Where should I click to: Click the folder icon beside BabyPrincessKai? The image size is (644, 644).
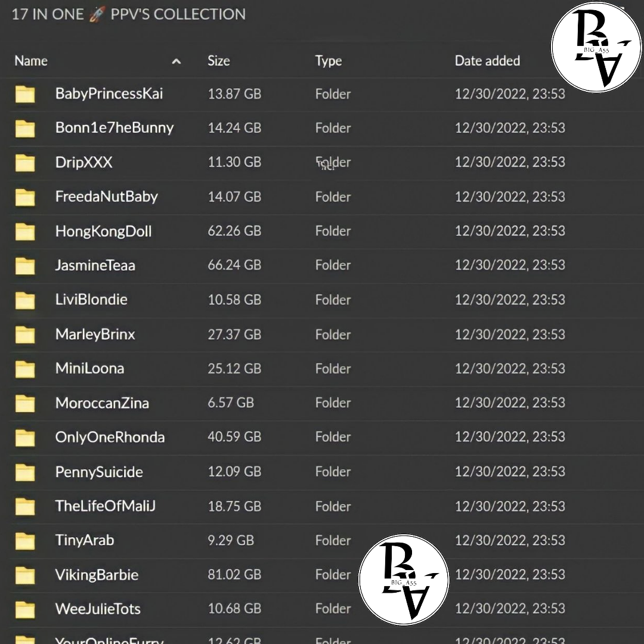point(25,94)
